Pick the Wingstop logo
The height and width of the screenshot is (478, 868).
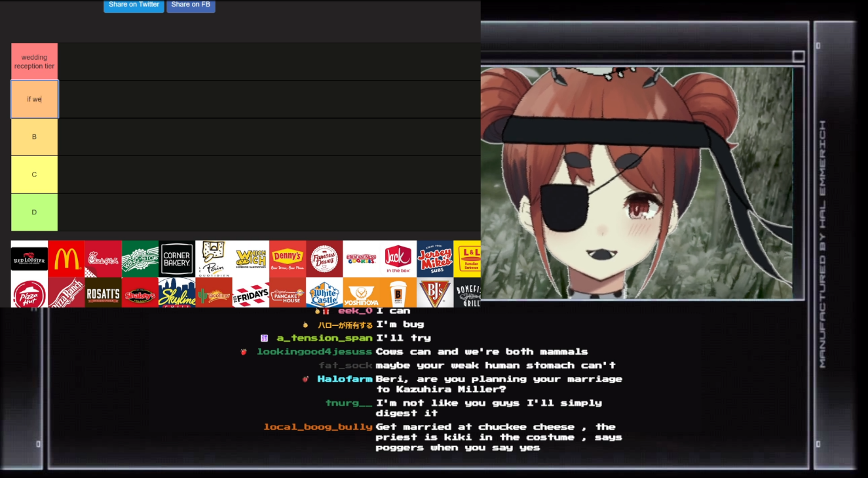click(x=140, y=259)
